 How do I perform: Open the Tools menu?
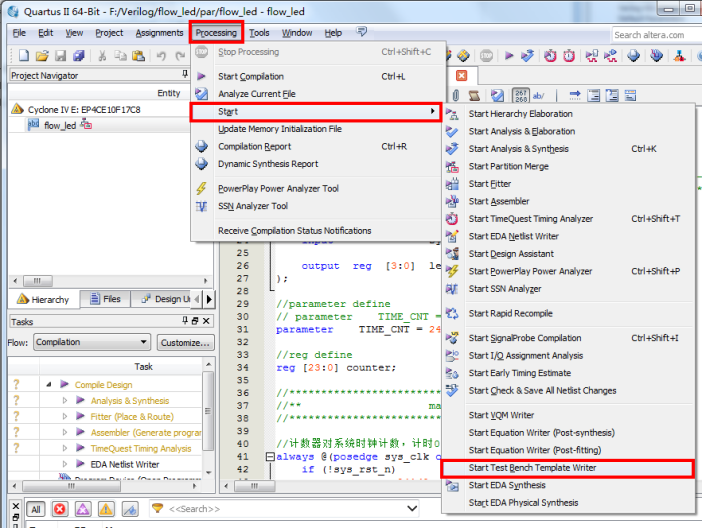pyautogui.click(x=259, y=33)
